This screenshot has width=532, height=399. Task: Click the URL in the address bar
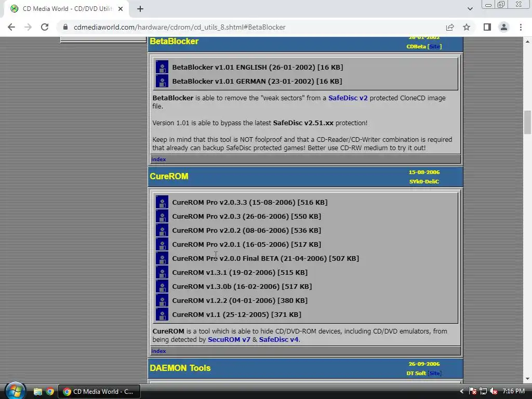pos(179,27)
